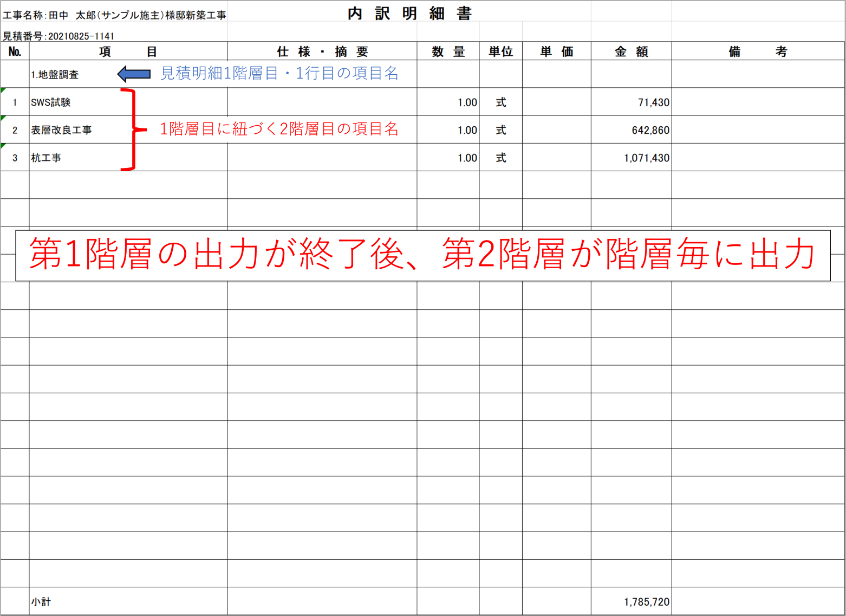The height and width of the screenshot is (616, 846).
Task: Select the large red-text box about 第1階層の出力
Action: click(422, 255)
